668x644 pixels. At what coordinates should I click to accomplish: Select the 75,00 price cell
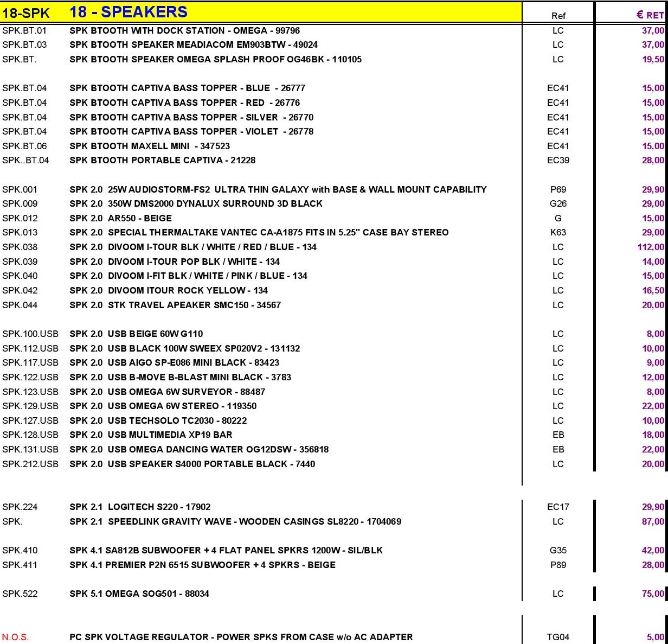pos(653,594)
